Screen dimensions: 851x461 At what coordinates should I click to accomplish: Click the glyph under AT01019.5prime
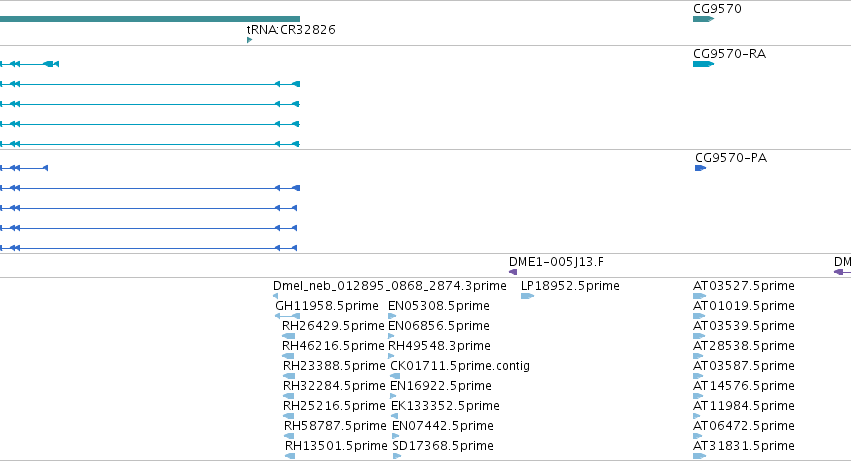coord(699,316)
